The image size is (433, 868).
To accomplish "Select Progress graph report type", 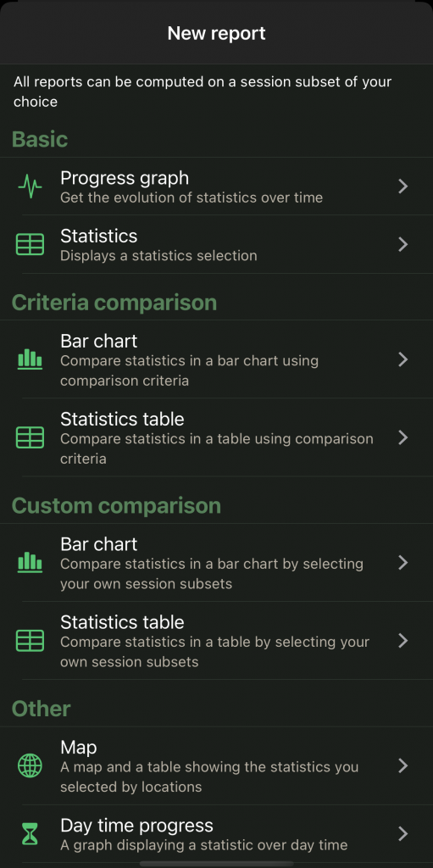I will [x=217, y=186].
